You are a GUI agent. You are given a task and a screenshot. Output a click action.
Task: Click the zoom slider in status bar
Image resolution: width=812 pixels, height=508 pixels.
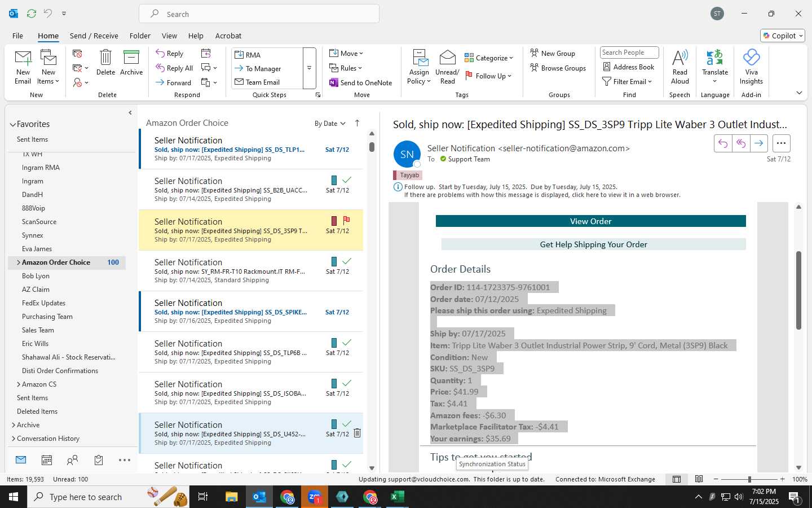point(749,479)
